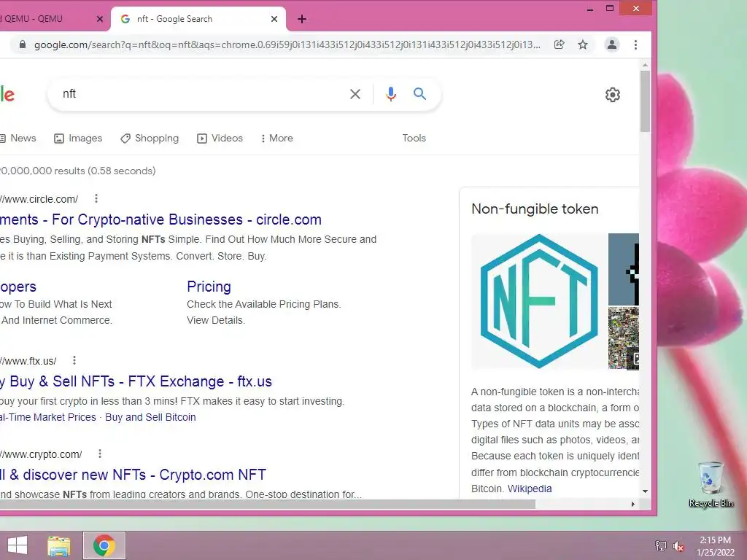Select the Chrome icon in the taskbar
This screenshot has width=747, height=560.
click(104, 545)
